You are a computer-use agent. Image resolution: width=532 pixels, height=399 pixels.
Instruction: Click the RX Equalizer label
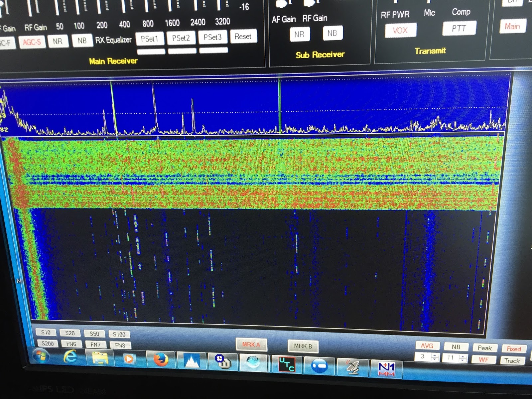point(113,40)
